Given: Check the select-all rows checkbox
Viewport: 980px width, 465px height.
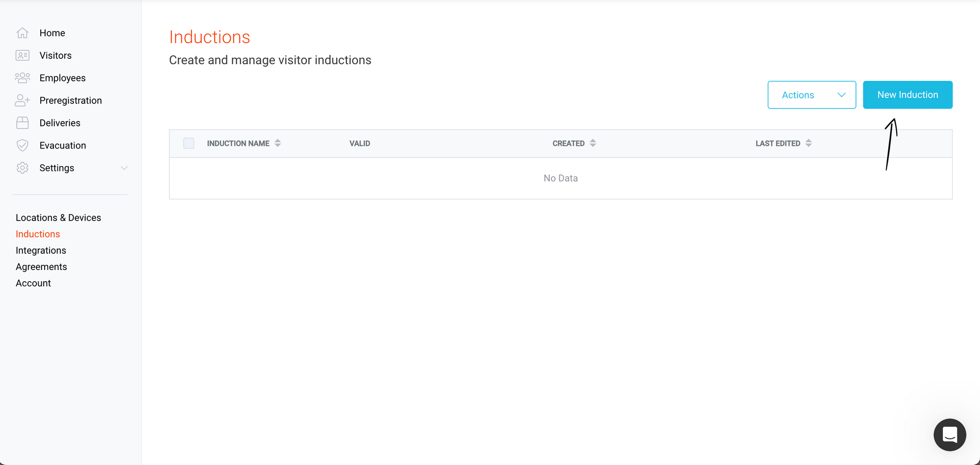Looking at the screenshot, I should pos(189,143).
